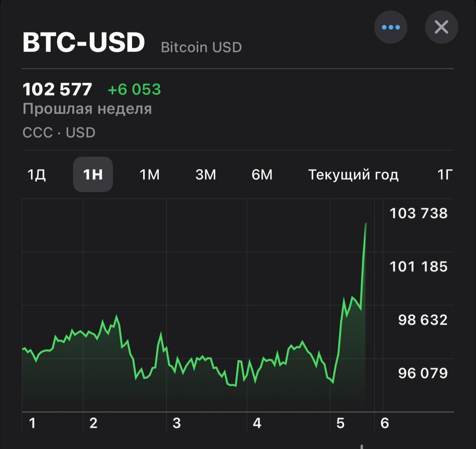The width and height of the screenshot is (476, 449).
Task: Open the three-dot more options menu
Action: click(391, 27)
